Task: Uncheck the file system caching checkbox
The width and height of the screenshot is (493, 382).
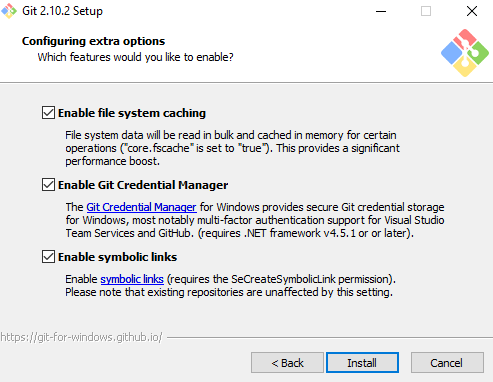Action: coord(48,113)
